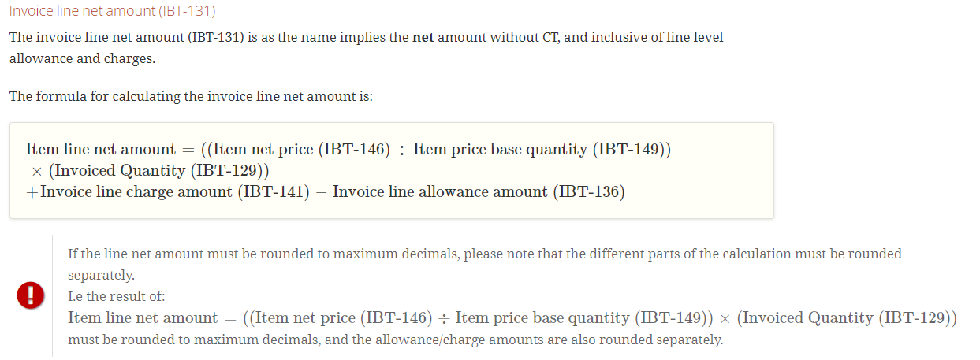Click the division sign in the boxed formula

[401, 150]
